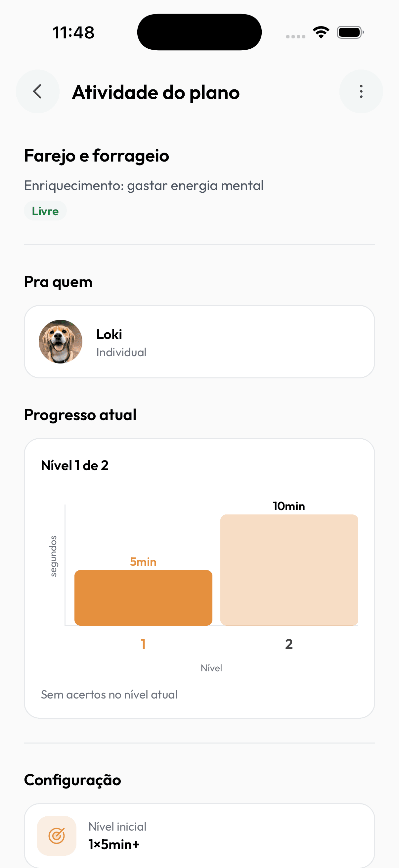Screen dimensions: 399x868
Task: Open the three-dot options menu
Action: tap(361, 91)
